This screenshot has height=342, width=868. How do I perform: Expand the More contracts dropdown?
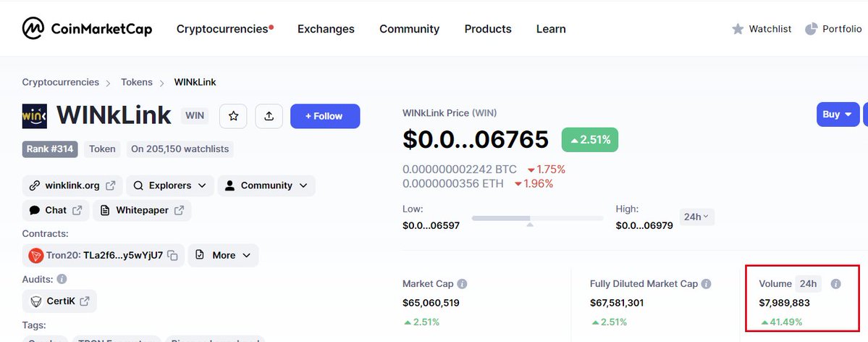click(223, 256)
